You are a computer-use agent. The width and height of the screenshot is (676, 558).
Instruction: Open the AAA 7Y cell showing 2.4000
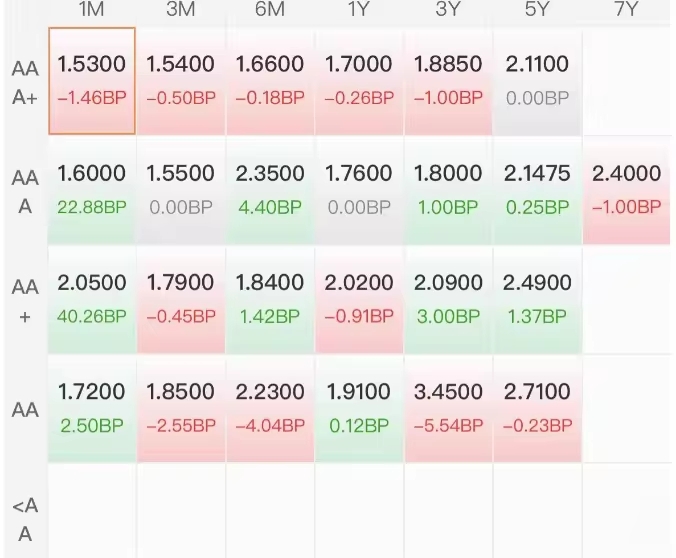pos(626,189)
